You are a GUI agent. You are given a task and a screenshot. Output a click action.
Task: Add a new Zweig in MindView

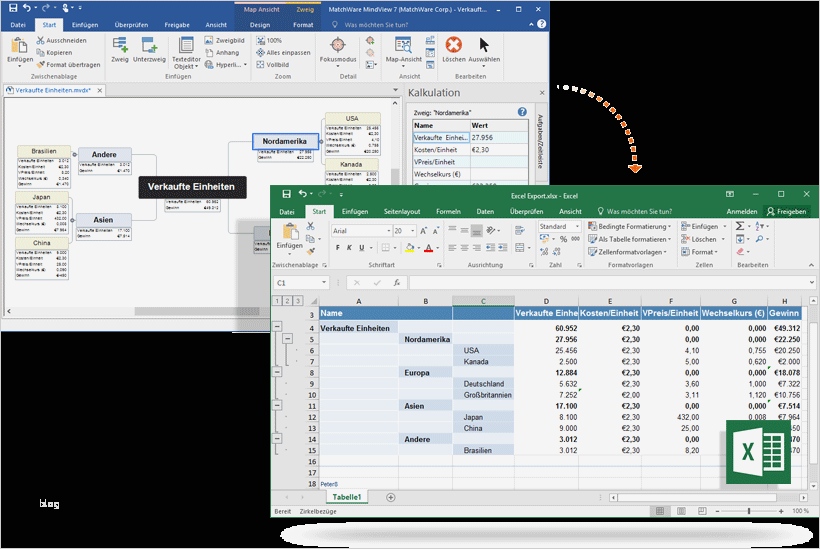[x=120, y=50]
